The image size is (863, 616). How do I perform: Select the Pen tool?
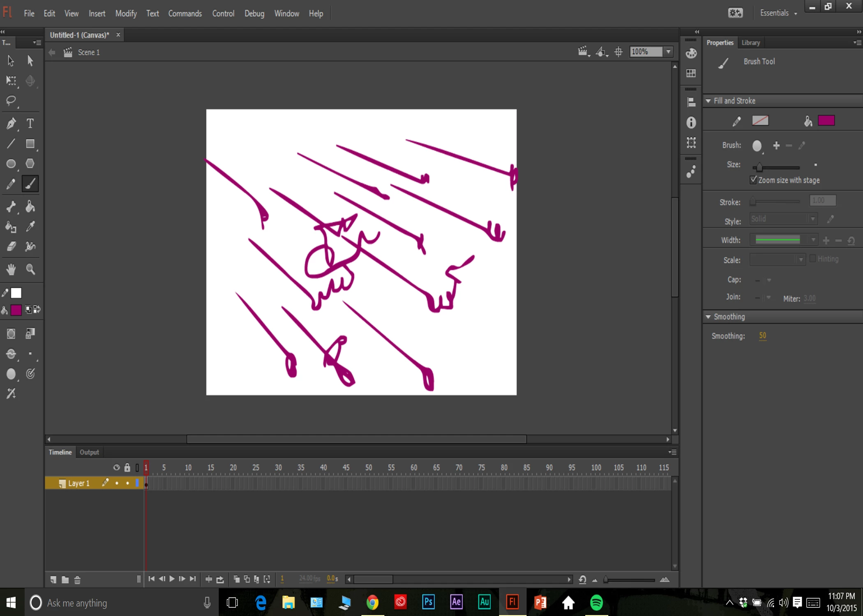[x=11, y=123]
